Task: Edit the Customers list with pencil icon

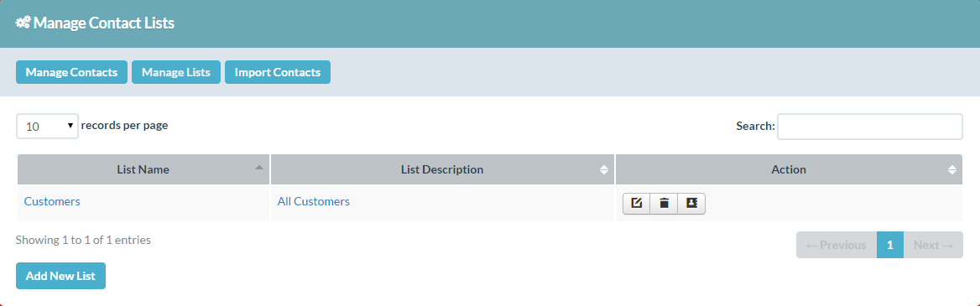Action: point(636,204)
